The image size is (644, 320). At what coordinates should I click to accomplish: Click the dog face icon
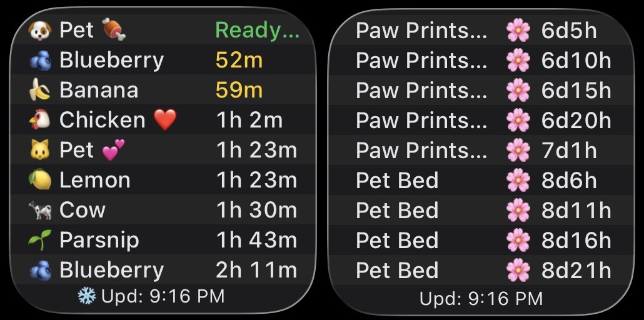tap(39, 30)
